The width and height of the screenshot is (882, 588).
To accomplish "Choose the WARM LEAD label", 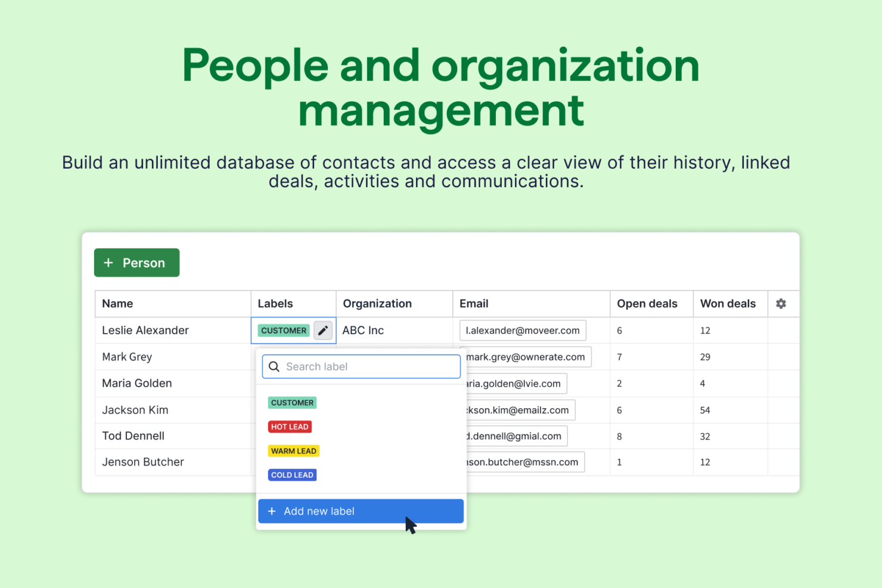I will [x=293, y=452].
